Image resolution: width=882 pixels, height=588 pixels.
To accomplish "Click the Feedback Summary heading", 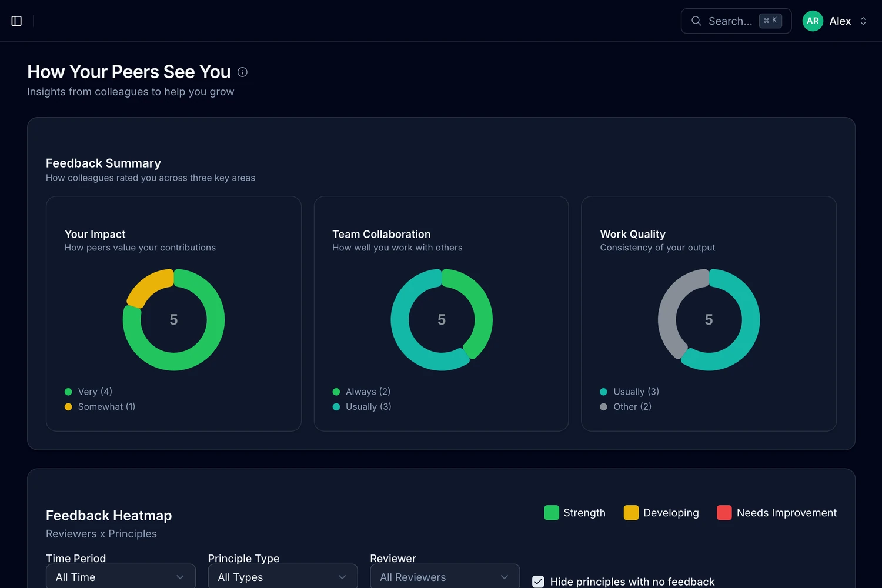I will click(103, 163).
